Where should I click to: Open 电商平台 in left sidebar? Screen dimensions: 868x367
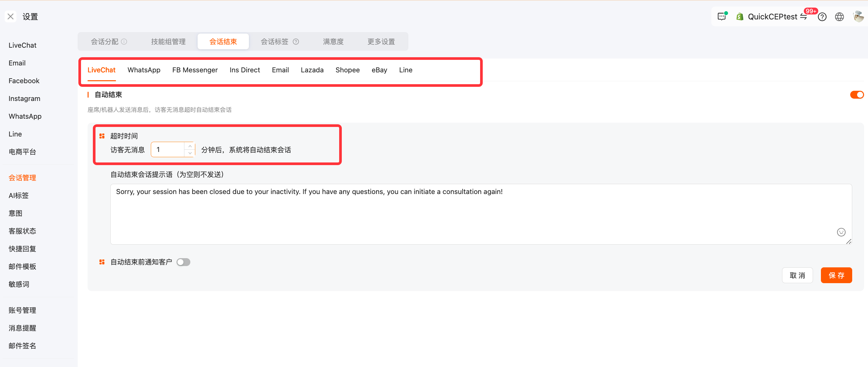(22, 152)
